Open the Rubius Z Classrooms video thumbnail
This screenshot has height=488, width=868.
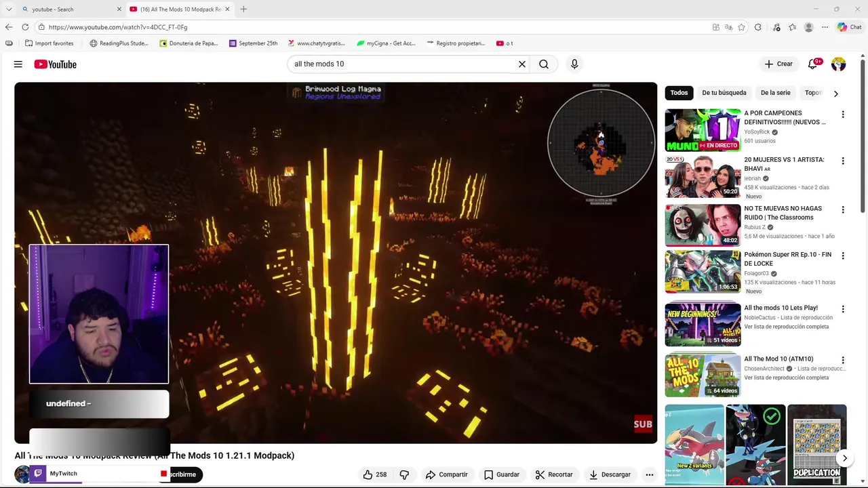click(x=703, y=225)
